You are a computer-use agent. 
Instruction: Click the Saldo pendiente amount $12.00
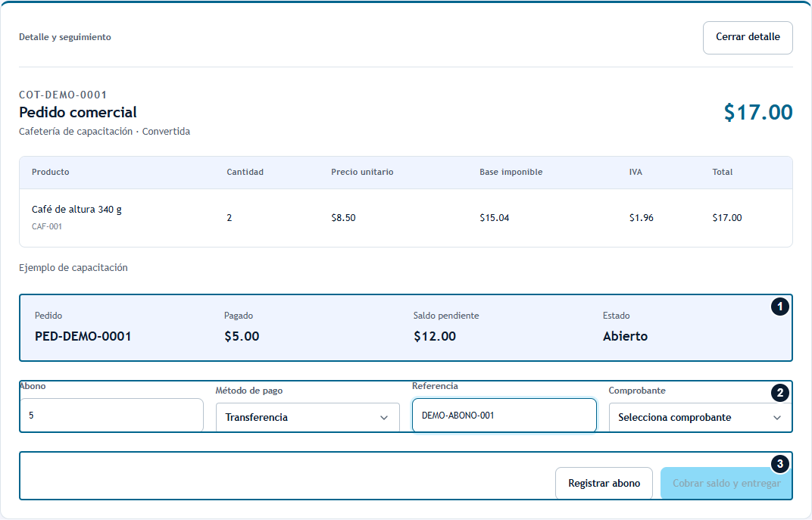435,336
